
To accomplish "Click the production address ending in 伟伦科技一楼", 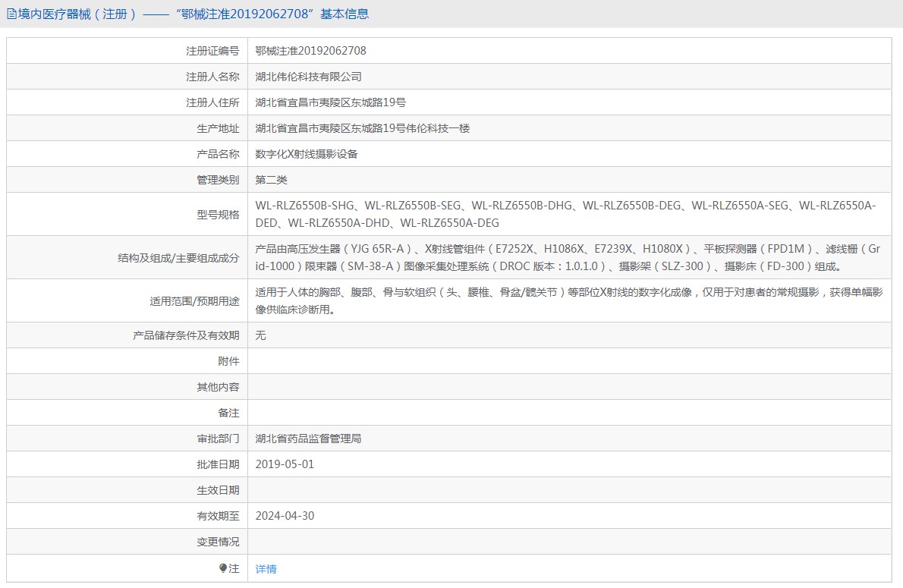I will pyautogui.click(x=362, y=128).
